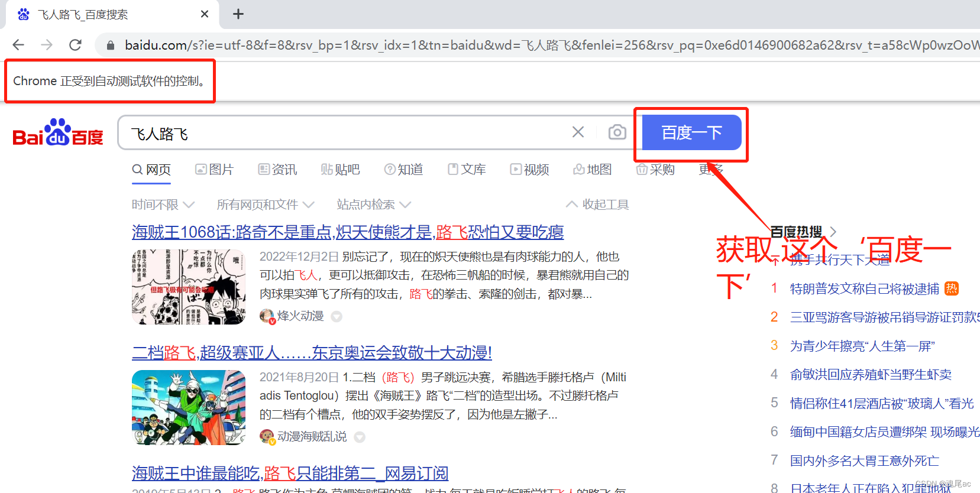The image size is (980, 493).
Task: Expand the 所有网页和文件 dropdown
Action: click(266, 205)
